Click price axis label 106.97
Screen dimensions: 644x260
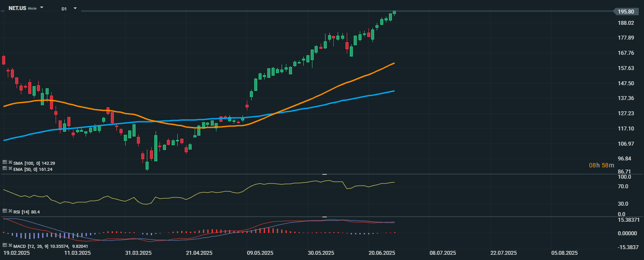(626, 143)
